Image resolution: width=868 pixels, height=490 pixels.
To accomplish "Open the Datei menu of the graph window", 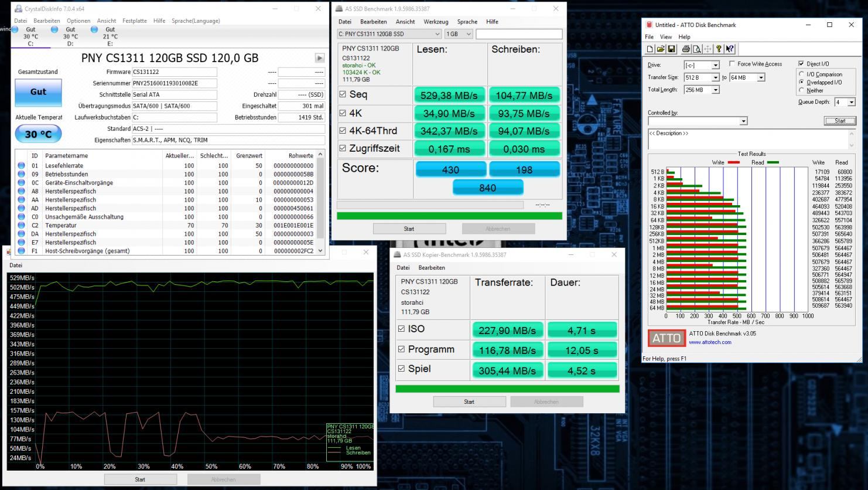I will point(16,266).
